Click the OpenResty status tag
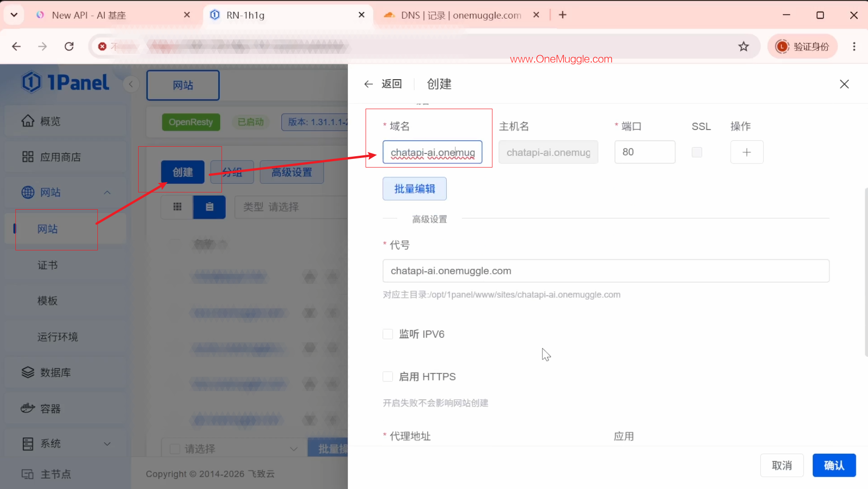The image size is (868, 489). point(191,122)
